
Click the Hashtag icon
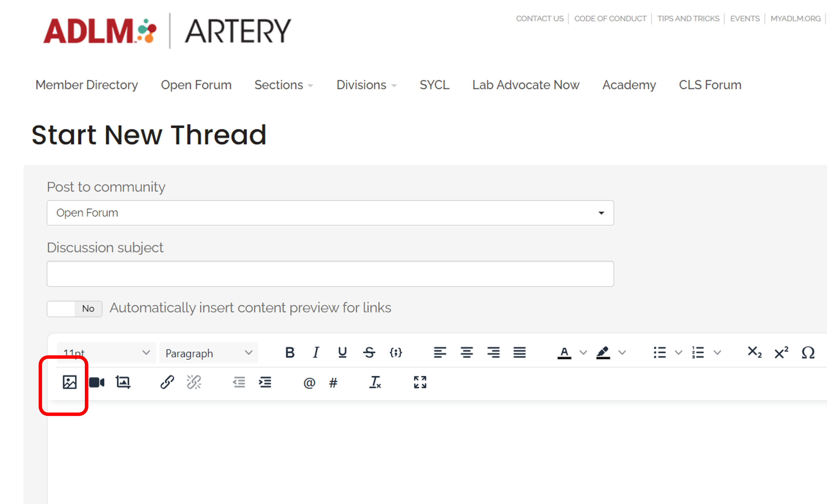click(333, 382)
